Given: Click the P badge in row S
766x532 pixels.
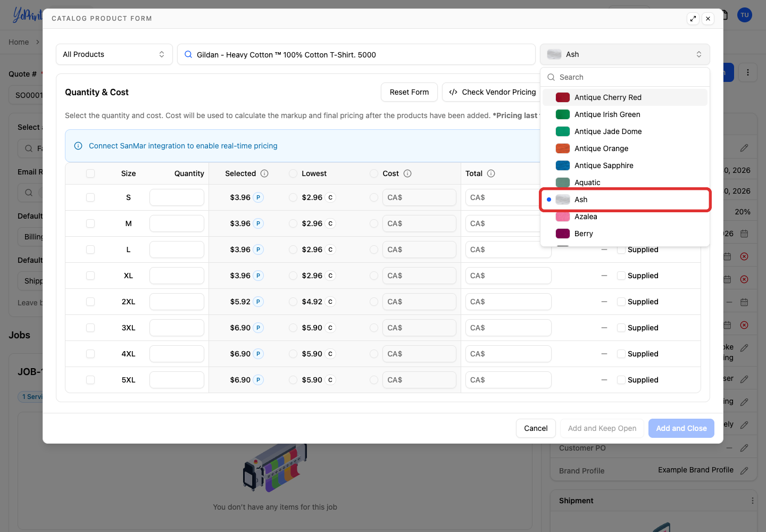Looking at the screenshot, I should click(x=258, y=197).
